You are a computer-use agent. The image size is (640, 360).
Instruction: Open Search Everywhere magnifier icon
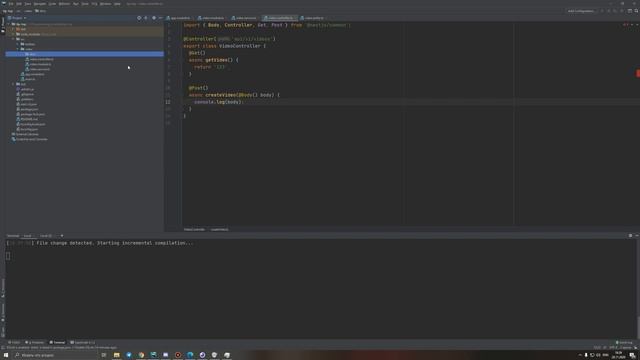click(636, 11)
